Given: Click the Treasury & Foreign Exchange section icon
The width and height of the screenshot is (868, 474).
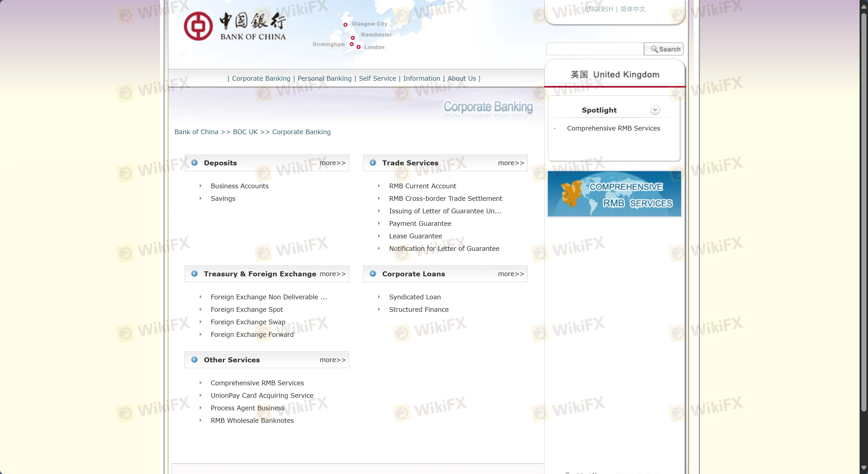Looking at the screenshot, I should (x=194, y=274).
